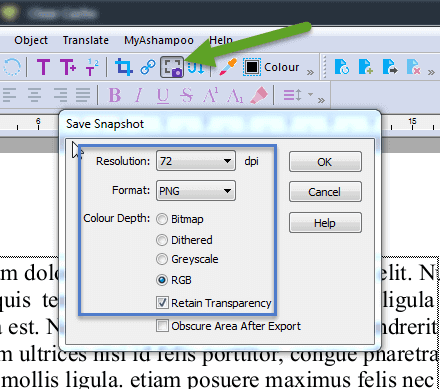Click the add page (green plus) icon
The width and height of the screenshot is (440, 389).
pos(366,67)
